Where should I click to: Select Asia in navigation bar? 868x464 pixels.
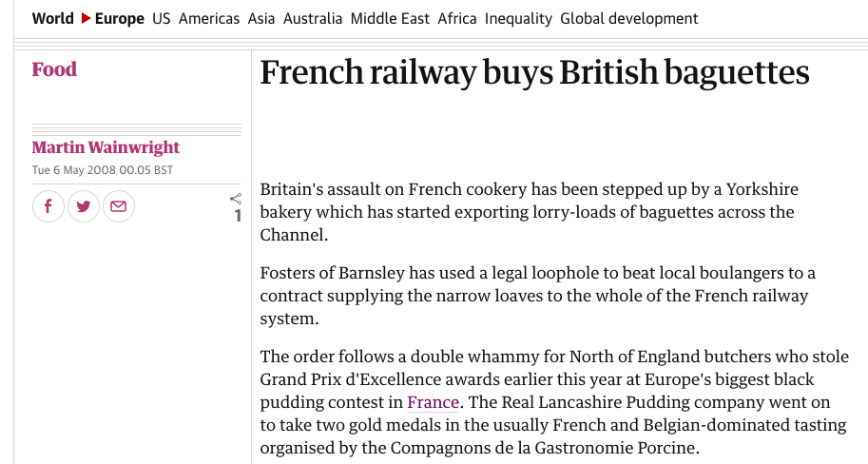(261, 19)
